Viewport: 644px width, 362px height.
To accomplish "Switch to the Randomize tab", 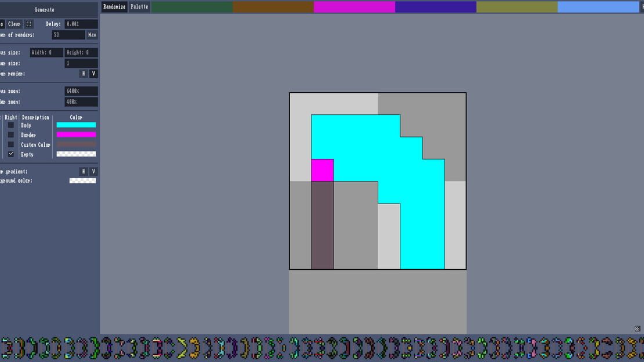I will pos(114,7).
